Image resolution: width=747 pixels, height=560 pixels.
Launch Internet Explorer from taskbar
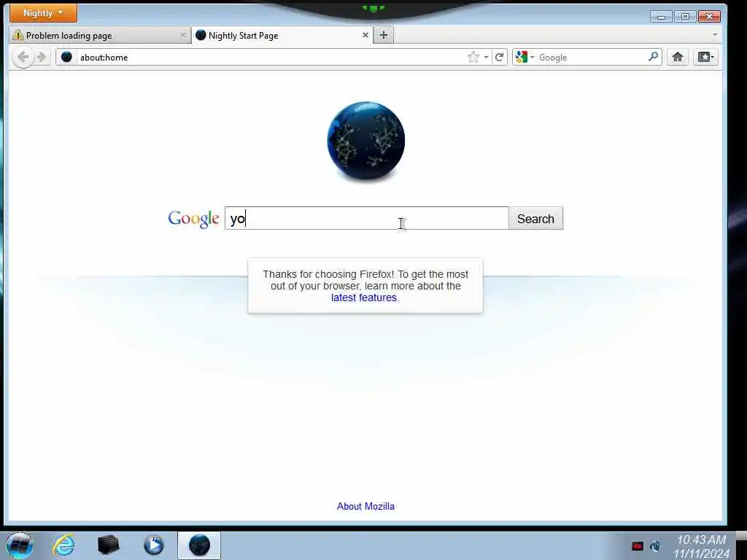[x=63, y=545]
